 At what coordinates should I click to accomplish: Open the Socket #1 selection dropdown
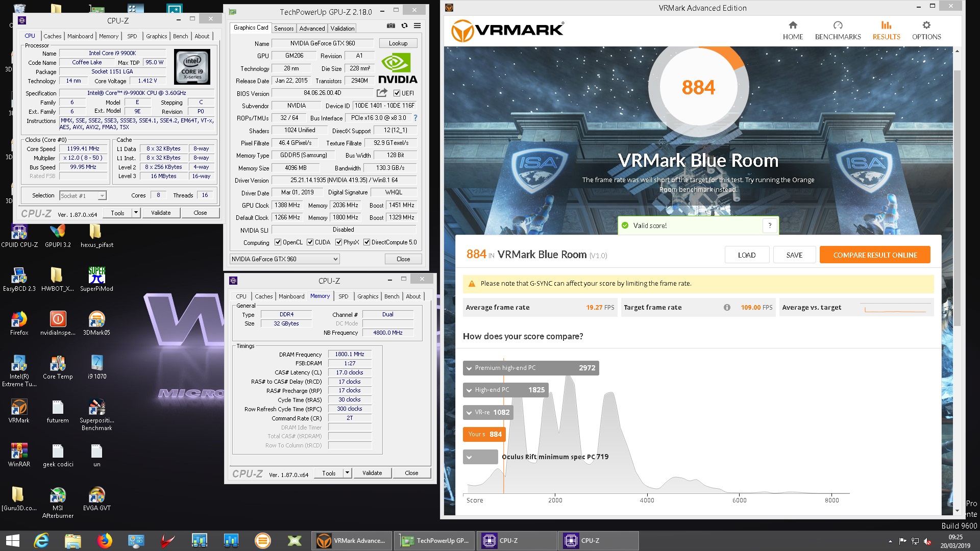point(83,195)
